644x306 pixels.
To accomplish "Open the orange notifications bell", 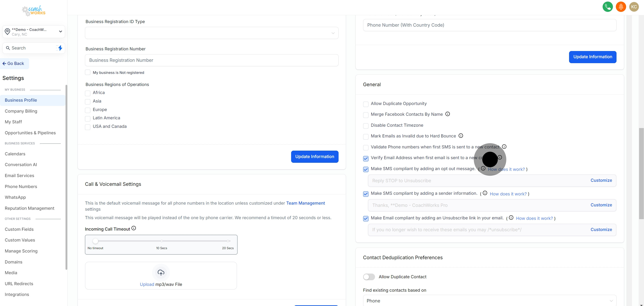I will [621, 7].
